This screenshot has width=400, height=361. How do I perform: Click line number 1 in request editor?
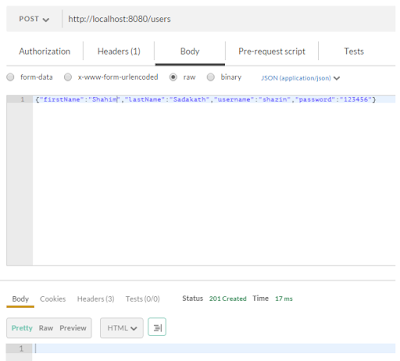pos(22,99)
